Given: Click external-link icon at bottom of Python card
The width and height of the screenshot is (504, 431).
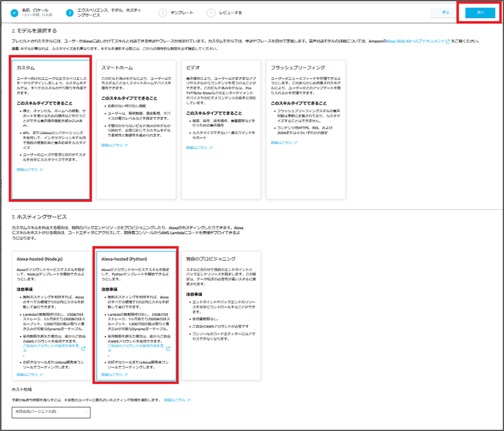Looking at the screenshot, I should [x=126, y=374].
